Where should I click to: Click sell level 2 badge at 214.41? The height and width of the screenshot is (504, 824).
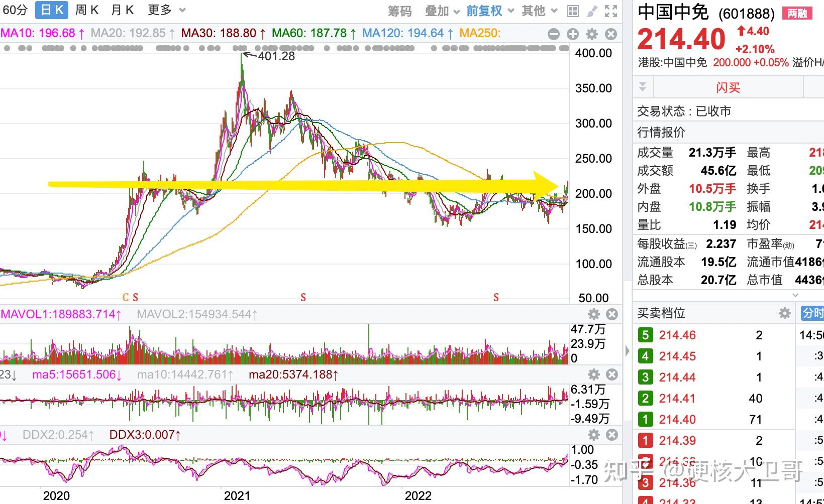pyautogui.click(x=646, y=399)
